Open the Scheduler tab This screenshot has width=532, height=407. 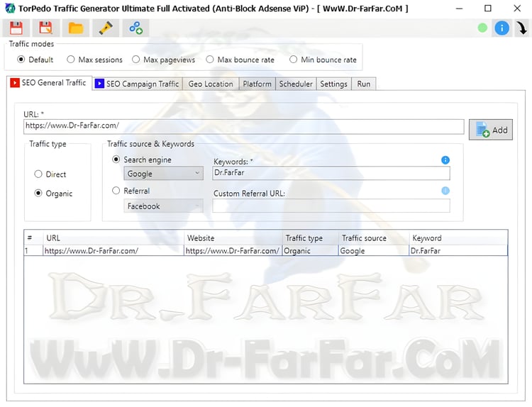296,84
